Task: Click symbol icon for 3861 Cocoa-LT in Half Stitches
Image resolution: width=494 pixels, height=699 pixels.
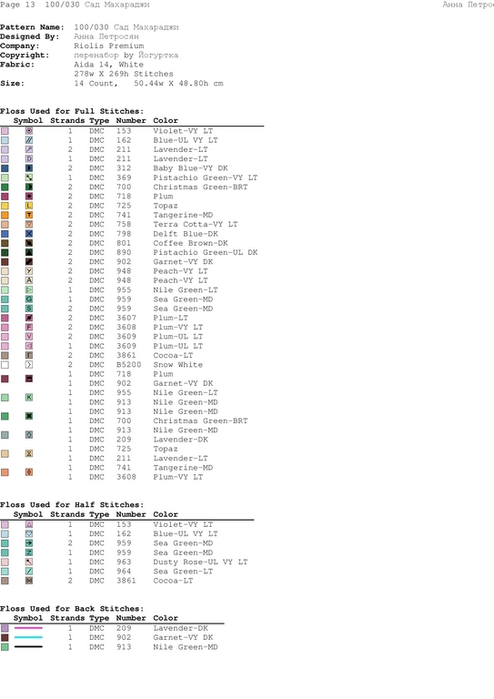Action: (29, 580)
